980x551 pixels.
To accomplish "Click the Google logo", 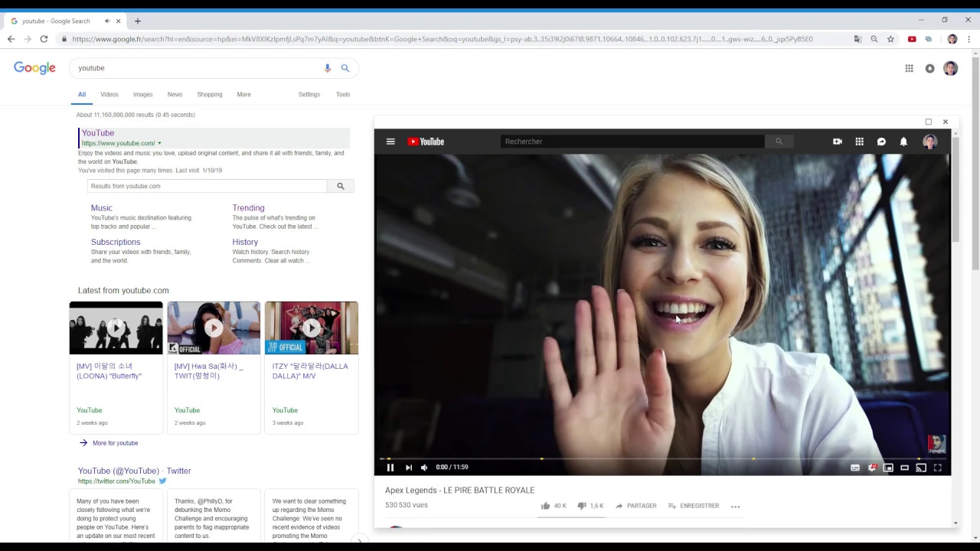I will [34, 68].
